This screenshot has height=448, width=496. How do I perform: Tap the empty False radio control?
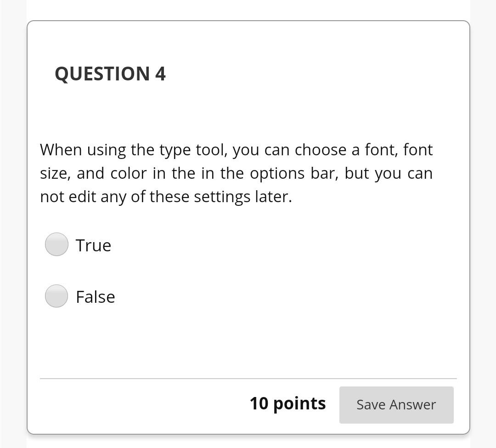(56, 296)
